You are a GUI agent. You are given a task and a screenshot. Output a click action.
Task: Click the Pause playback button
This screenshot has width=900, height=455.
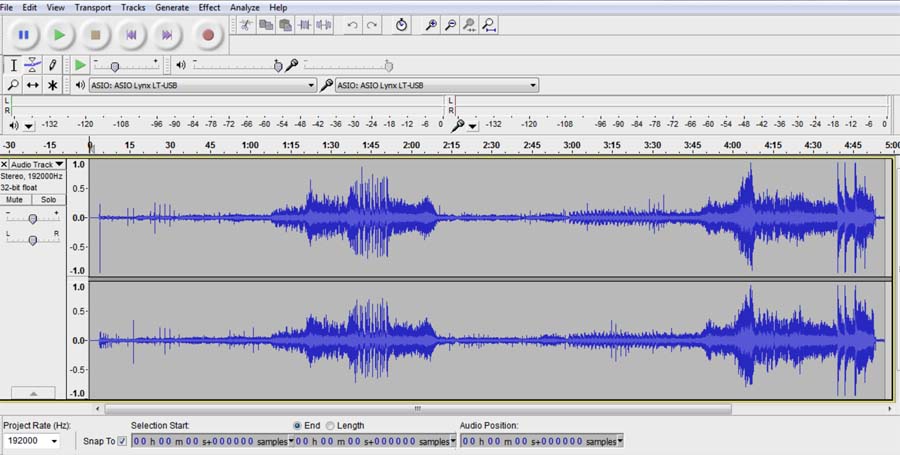(23, 35)
